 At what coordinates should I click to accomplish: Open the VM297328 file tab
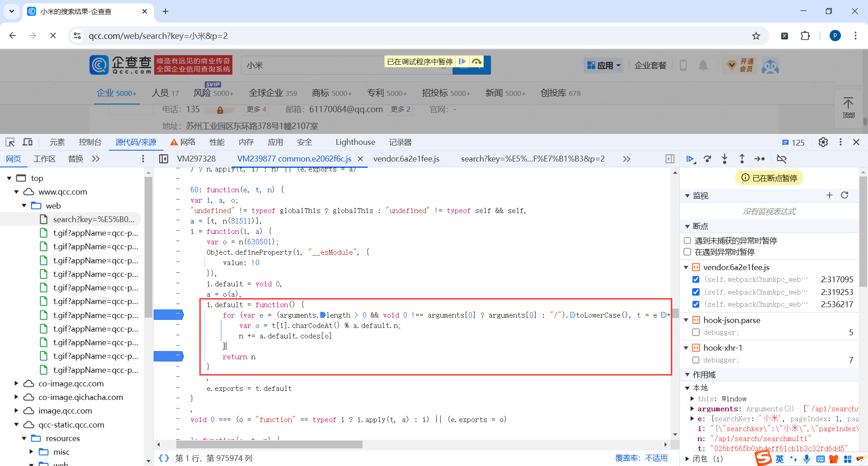tap(196, 159)
